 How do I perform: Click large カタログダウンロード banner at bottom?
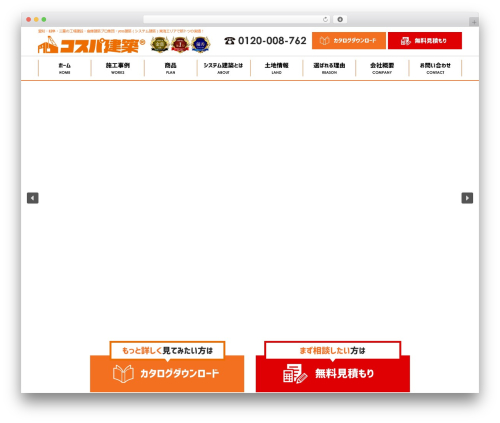(x=167, y=373)
